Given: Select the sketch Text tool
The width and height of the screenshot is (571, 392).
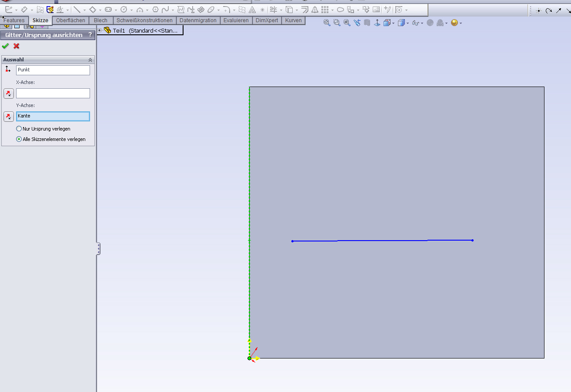Looking at the screenshot, I should pos(252,10).
